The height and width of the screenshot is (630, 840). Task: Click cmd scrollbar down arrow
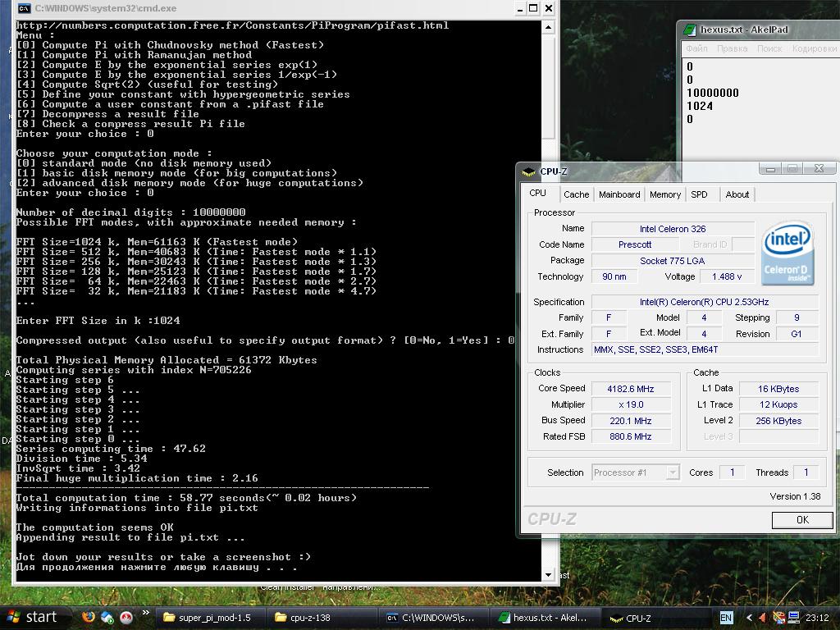(548, 575)
